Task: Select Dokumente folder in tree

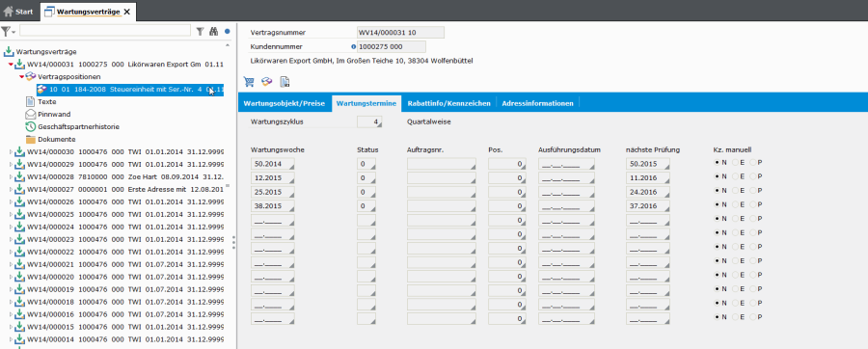Action: [50, 140]
